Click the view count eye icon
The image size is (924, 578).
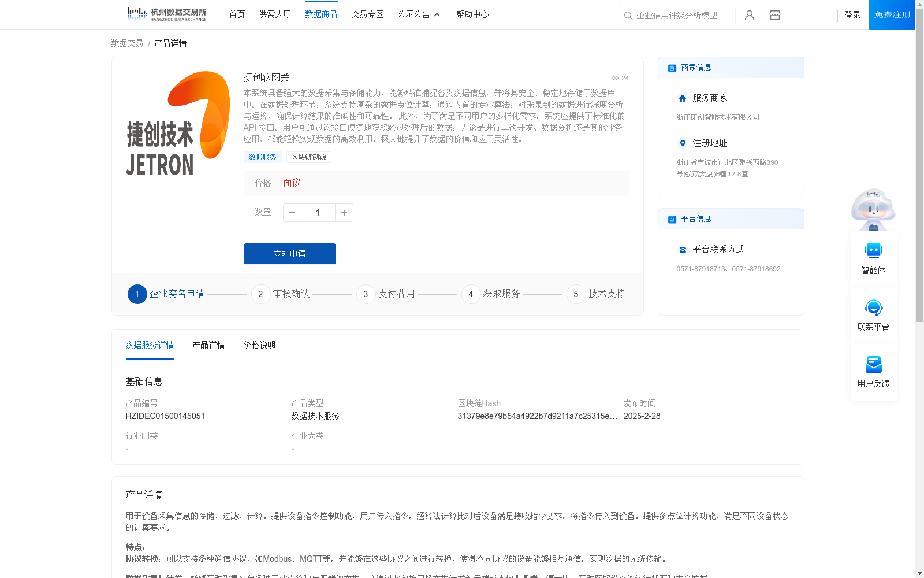(615, 78)
